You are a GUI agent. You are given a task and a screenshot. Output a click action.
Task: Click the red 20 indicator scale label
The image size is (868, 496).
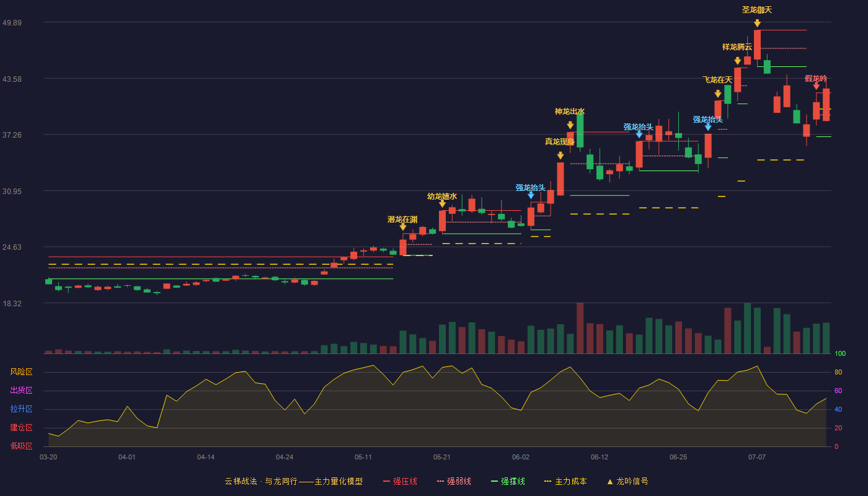(x=838, y=428)
